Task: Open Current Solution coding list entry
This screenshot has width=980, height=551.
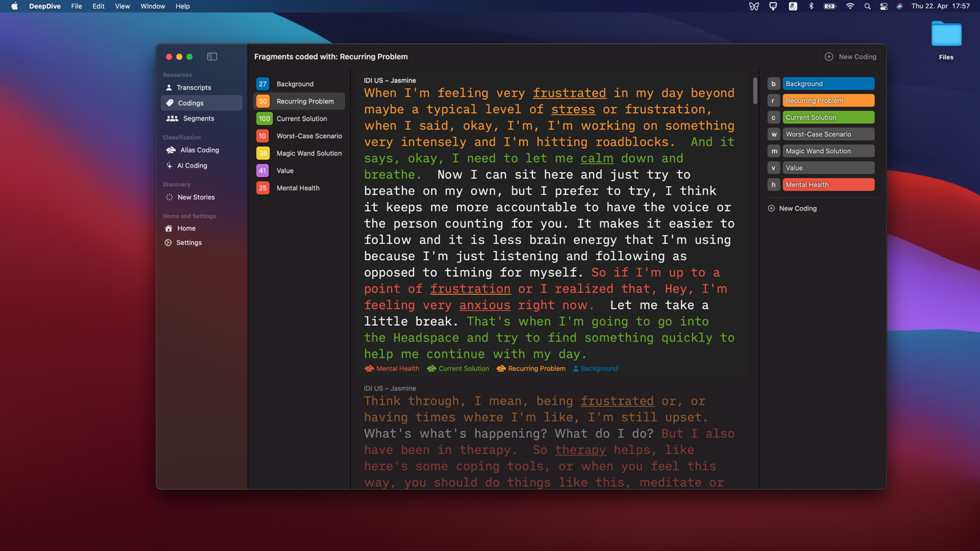Action: [300, 119]
